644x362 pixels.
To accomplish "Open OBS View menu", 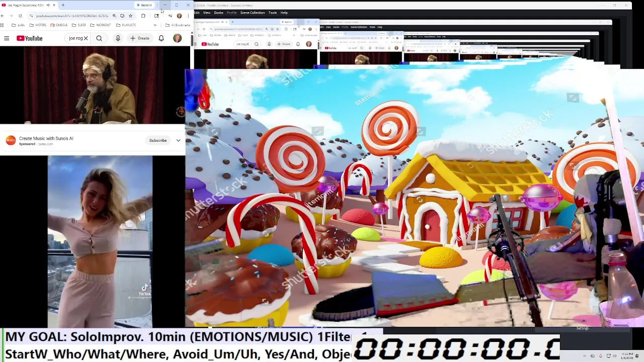I will 206,13.
